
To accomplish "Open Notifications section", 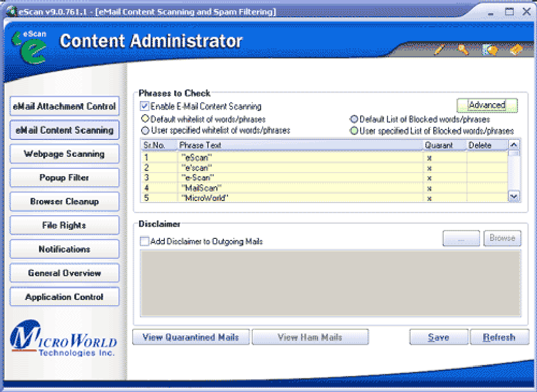I will click(64, 249).
